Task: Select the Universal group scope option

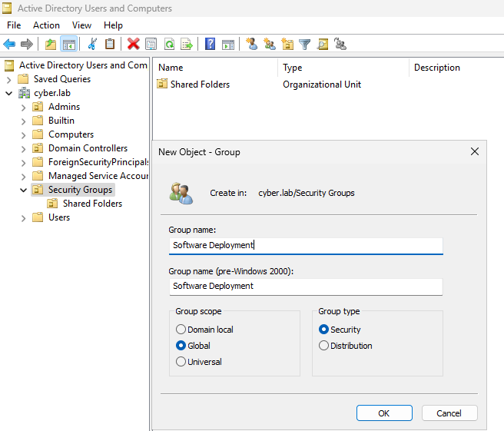Action: 181,362
